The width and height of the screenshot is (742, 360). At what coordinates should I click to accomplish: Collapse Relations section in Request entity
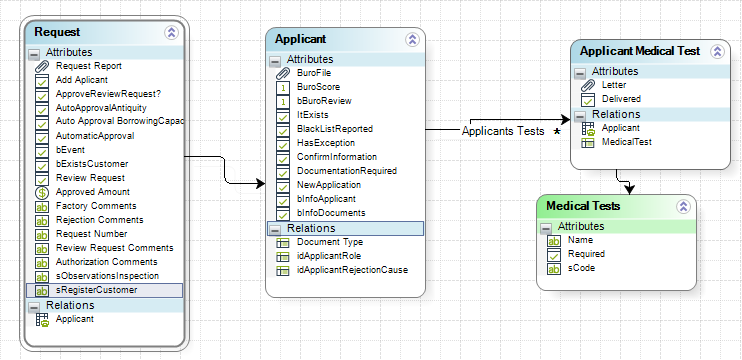click(34, 306)
